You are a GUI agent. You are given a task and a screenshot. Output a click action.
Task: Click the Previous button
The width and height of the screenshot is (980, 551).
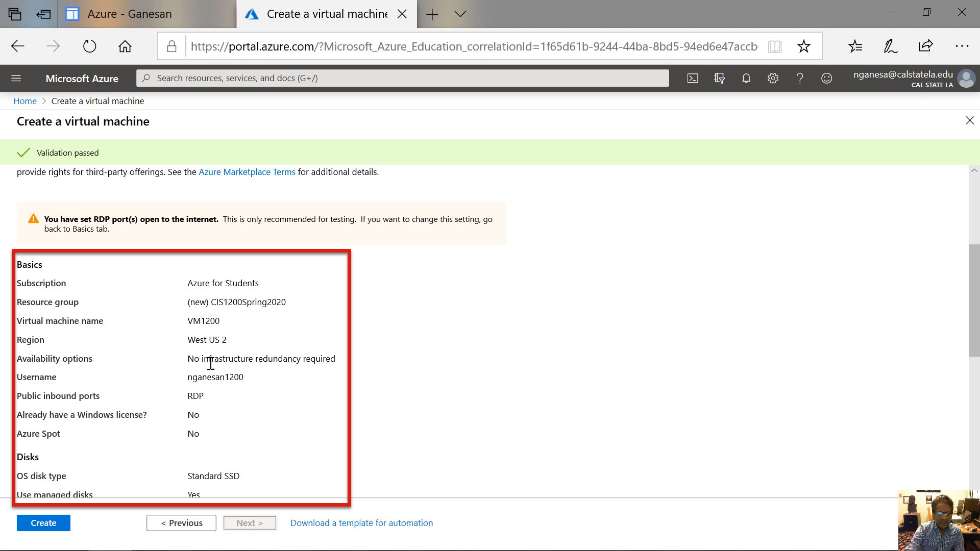click(x=181, y=523)
